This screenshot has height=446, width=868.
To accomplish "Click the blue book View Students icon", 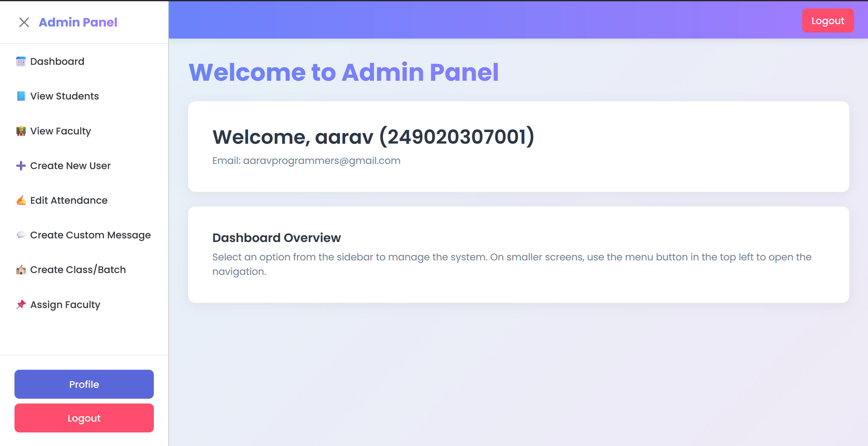I will coord(21,96).
